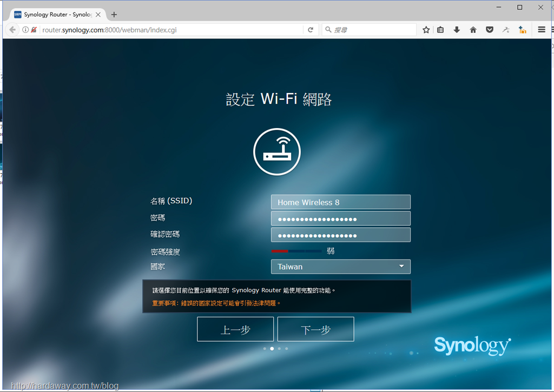
Task: Click the Synology logo
Action: [472, 346]
